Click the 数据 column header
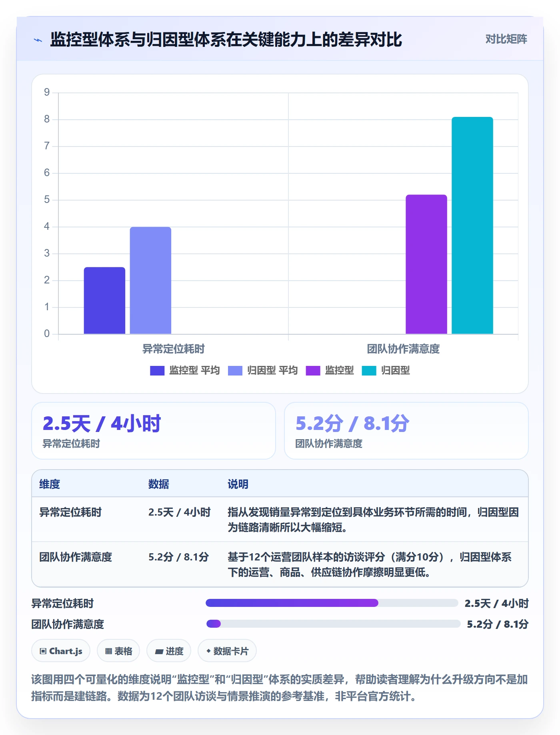This screenshot has width=560, height=735. point(159,484)
